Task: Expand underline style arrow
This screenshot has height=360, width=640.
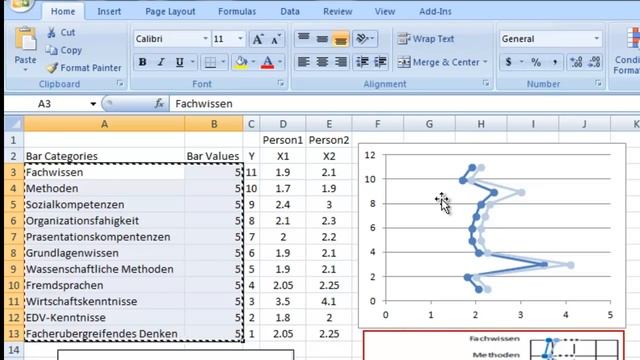Action: [193, 62]
